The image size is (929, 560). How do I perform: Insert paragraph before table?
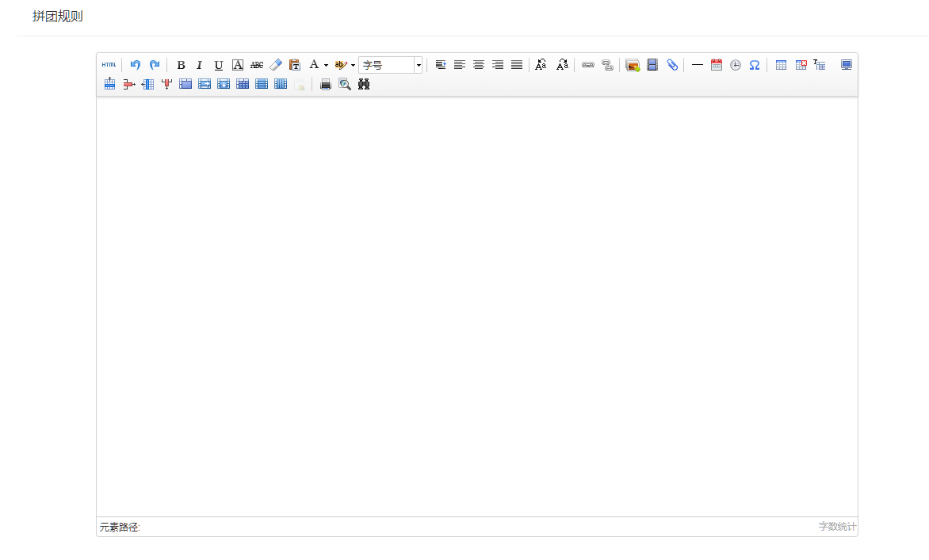820,65
